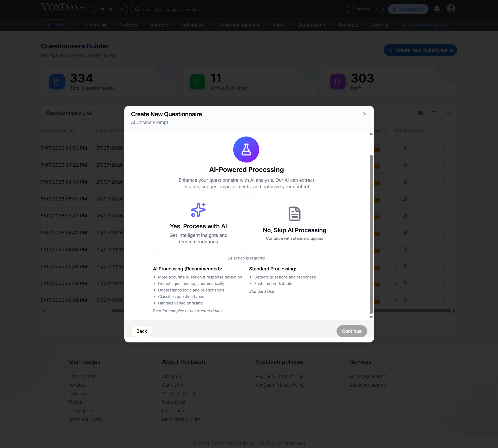Open the Vendors tab
498x448 pixels.
(x=159, y=25)
